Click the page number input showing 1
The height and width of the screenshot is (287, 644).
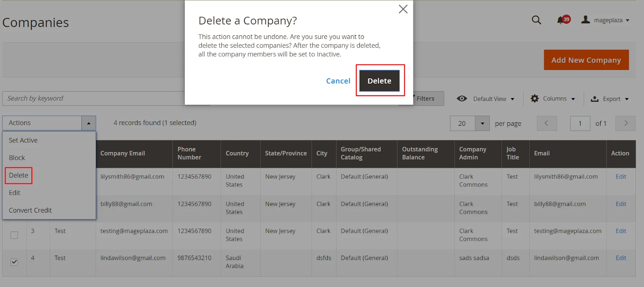pos(580,123)
